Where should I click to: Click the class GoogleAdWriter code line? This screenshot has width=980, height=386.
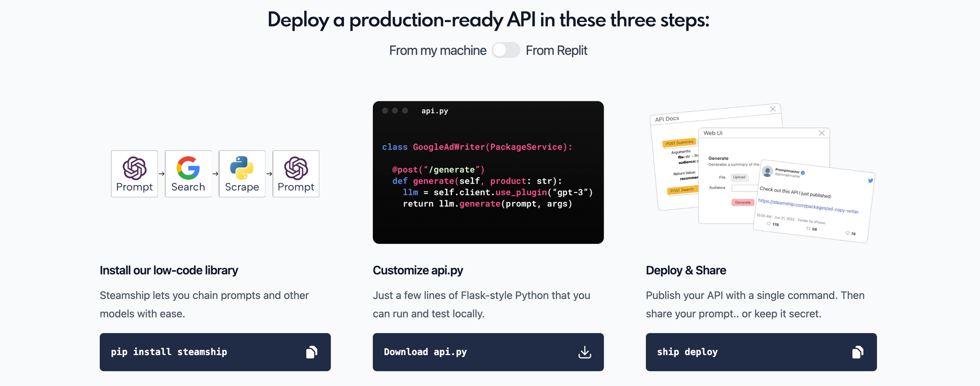click(477, 147)
